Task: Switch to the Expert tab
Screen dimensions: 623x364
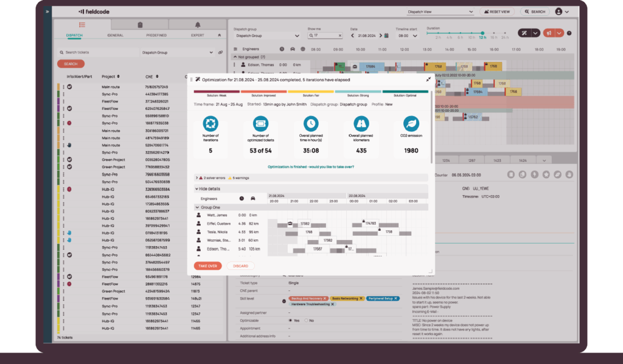Action: tap(197, 35)
